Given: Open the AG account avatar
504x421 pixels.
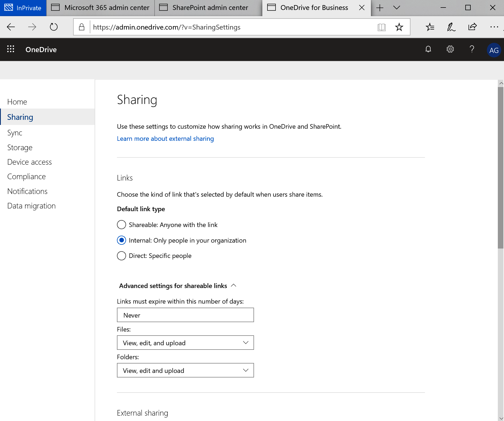Looking at the screenshot, I should click(494, 50).
